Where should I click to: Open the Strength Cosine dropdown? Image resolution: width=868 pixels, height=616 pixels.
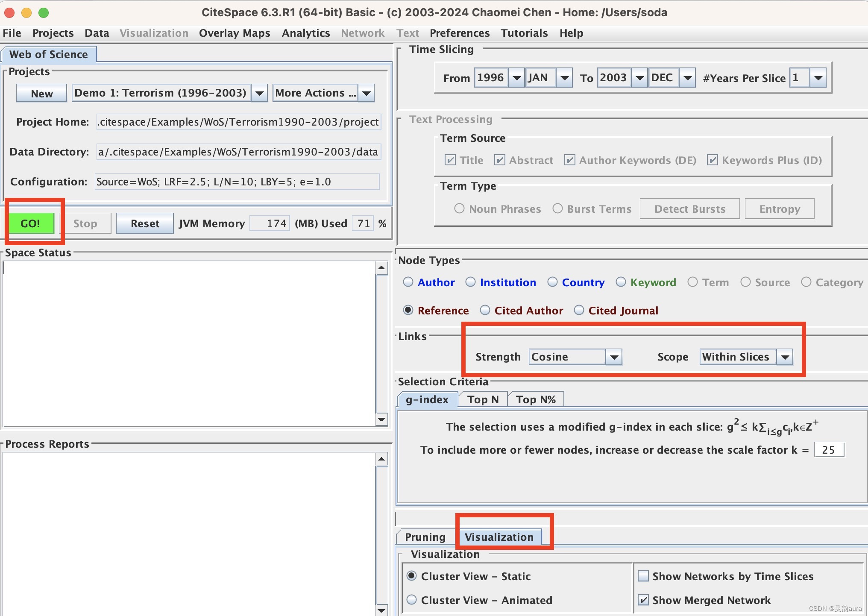pos(614,357)
